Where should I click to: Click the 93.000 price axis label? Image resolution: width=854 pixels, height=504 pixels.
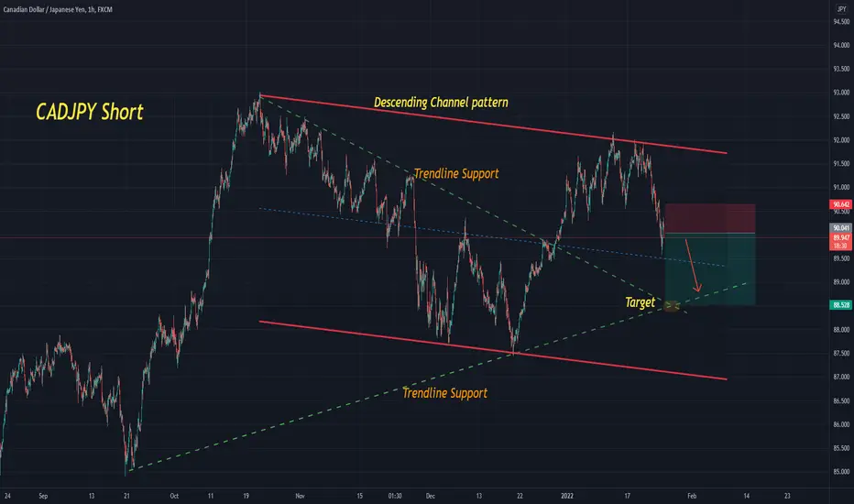click(841, 93)
